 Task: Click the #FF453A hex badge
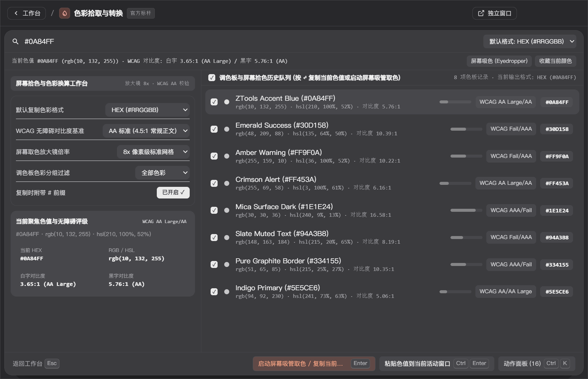(x=557, y=184)
